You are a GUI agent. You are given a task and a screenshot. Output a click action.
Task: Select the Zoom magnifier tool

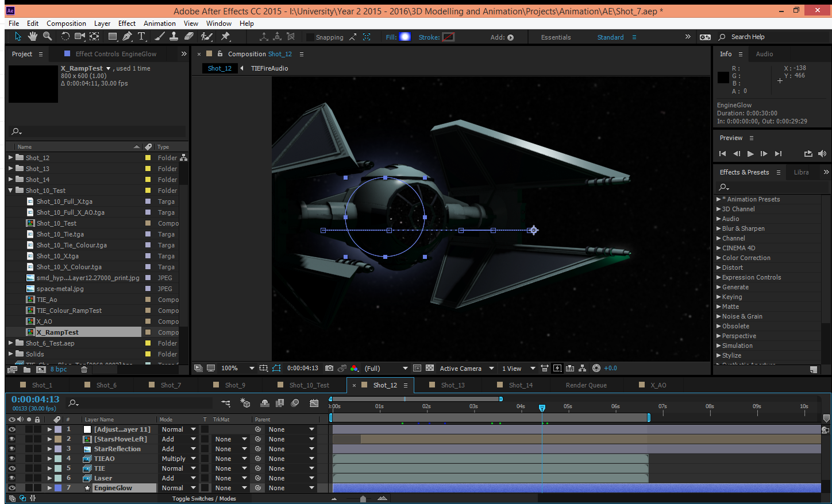tap(48, 37)
